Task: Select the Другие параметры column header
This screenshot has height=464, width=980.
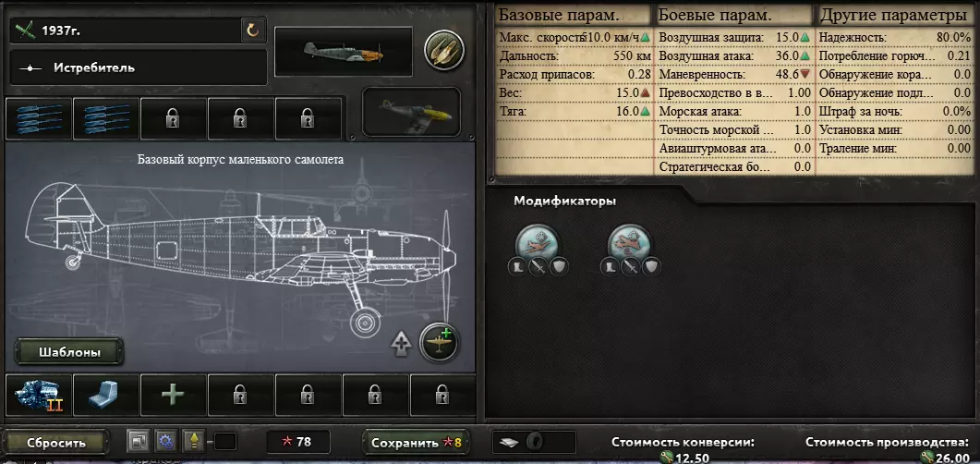Action: (894, 15)
